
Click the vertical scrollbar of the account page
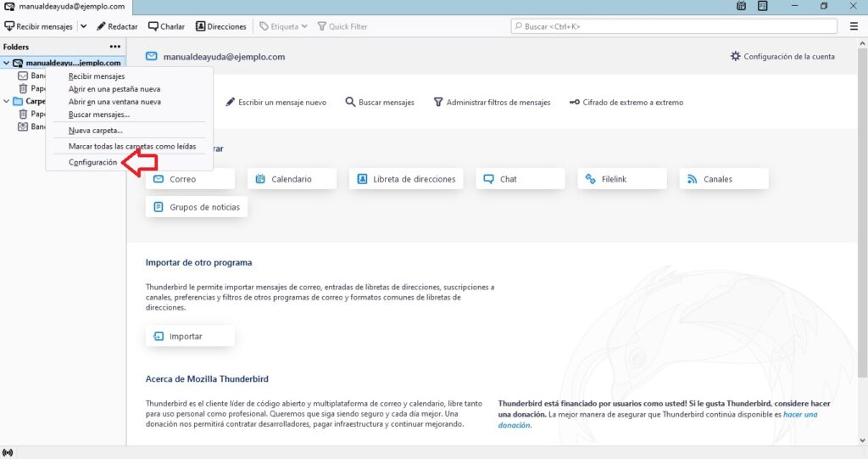(862, 213)
